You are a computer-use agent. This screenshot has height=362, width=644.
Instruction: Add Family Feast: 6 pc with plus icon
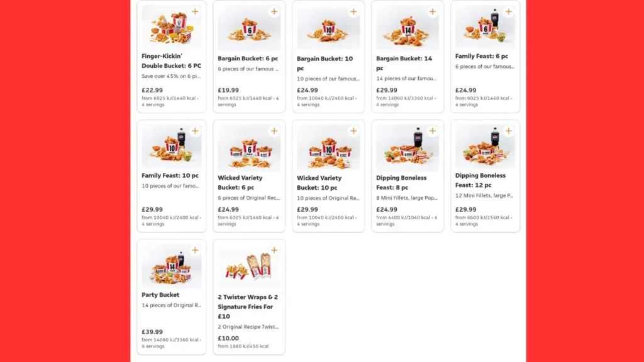click(x=509, y=12)
